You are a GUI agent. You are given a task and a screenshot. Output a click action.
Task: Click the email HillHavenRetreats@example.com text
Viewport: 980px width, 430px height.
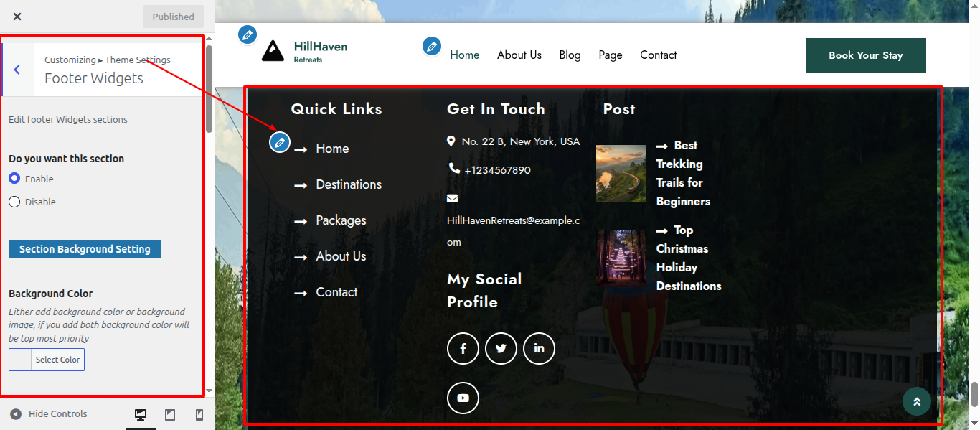click(514, 231)
